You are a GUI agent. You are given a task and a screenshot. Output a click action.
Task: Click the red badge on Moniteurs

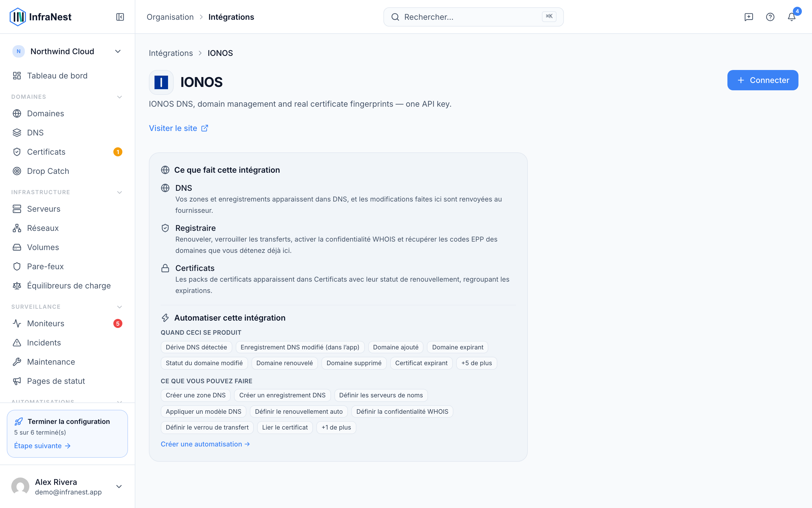pyautogui.click(x=118, y=323)
